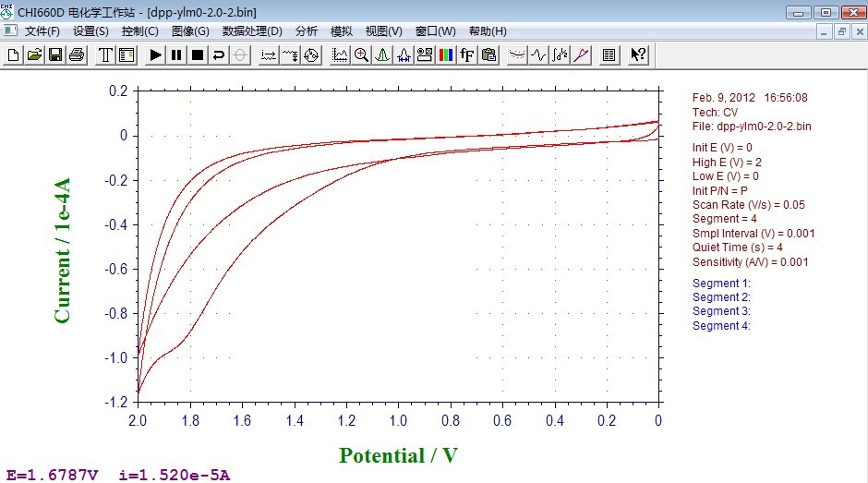
Task: Click the data fitting line icon
Action: 581,54
